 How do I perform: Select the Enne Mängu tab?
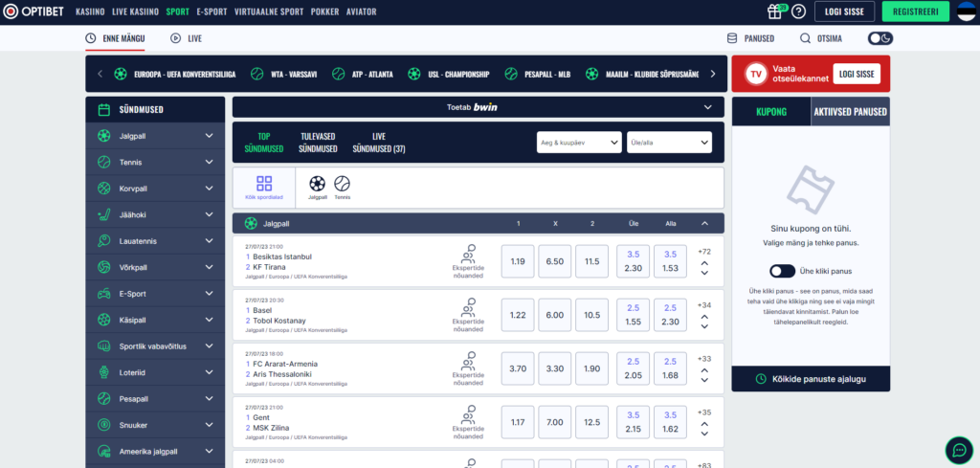(x=115, y=38)
